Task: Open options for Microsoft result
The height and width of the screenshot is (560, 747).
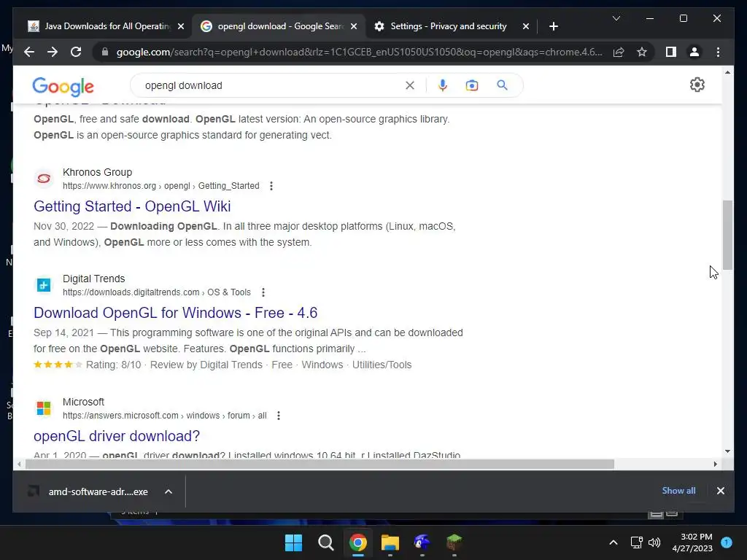Action: pos(279,416)
